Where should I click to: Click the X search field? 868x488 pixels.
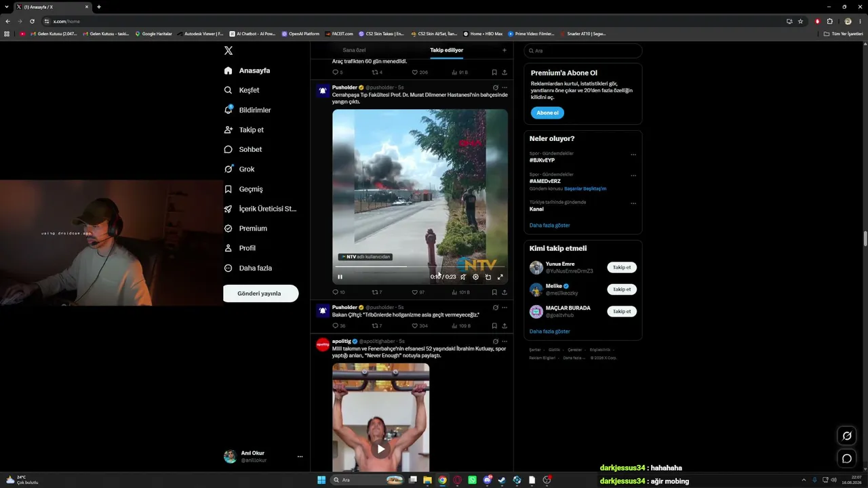point(583,51)
